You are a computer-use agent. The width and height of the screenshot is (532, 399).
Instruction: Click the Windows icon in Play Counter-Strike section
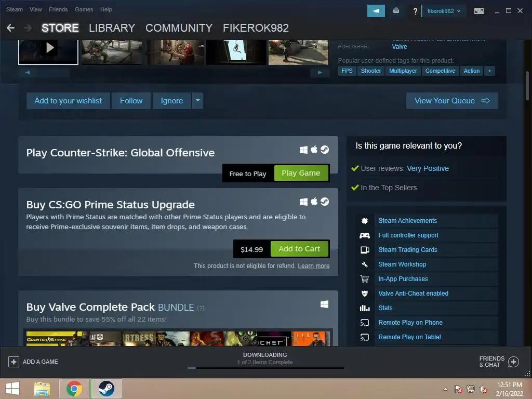tap(303, 150)
